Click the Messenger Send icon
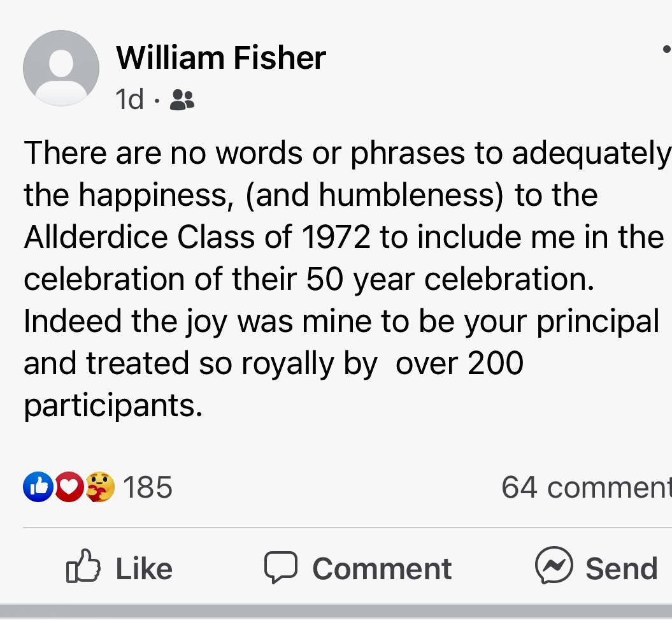672x620 pixels. click(554, 565)
